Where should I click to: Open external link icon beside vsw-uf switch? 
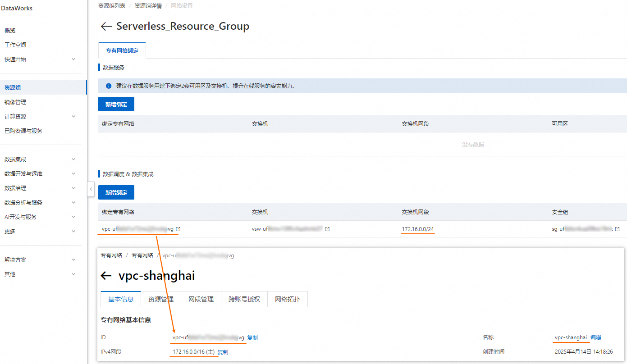pyautogui.click(x=327, y=229)
